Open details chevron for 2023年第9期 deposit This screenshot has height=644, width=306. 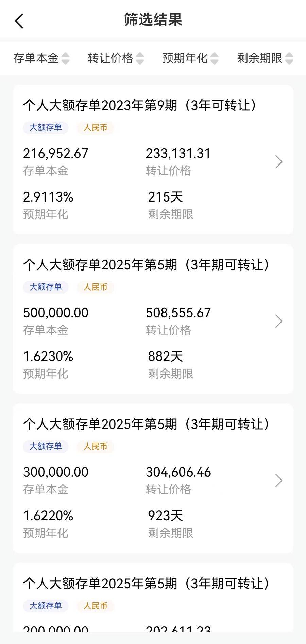coord(279,162)
